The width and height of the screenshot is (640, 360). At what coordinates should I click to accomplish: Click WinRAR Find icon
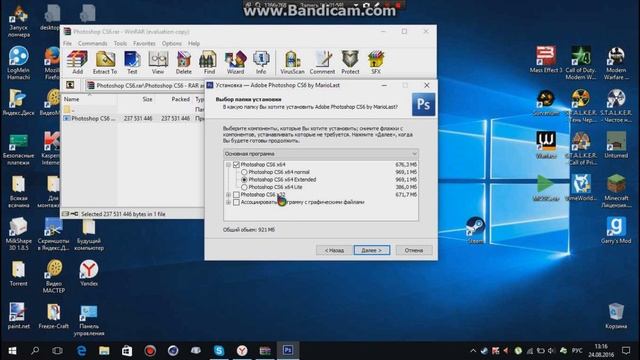[x=209, y=62]
